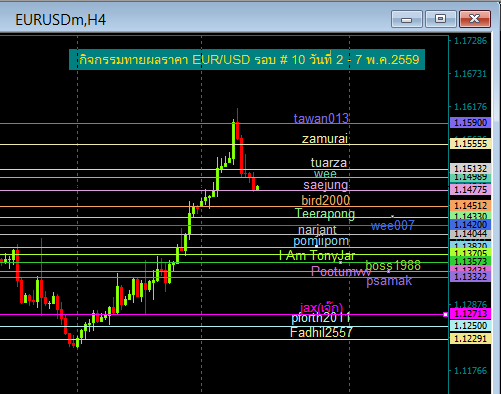Select the jax magenta line handle square
This screenshot has height=394, width=501.
445,314
